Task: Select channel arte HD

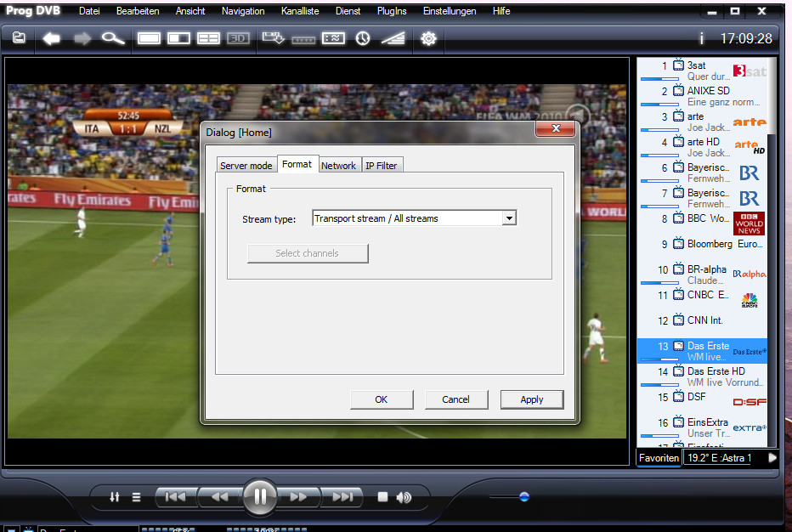Action: pyautogui.click(x=702, y=147)
